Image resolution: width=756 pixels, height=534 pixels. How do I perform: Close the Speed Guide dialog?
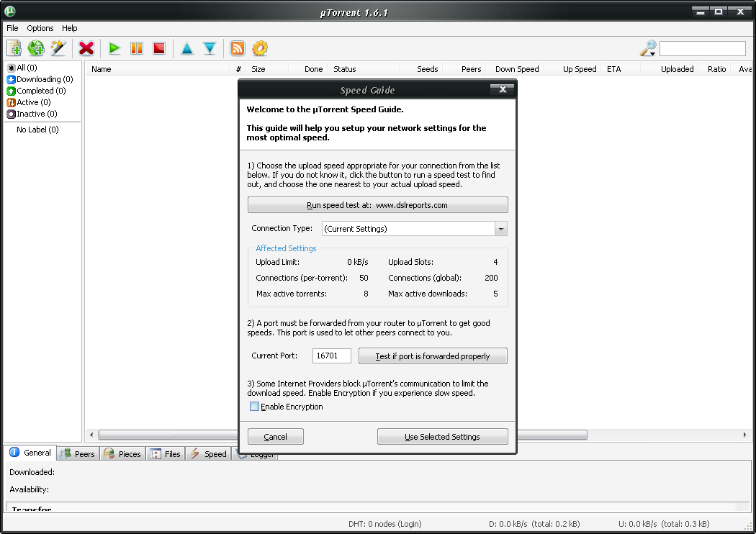point(503,89)
